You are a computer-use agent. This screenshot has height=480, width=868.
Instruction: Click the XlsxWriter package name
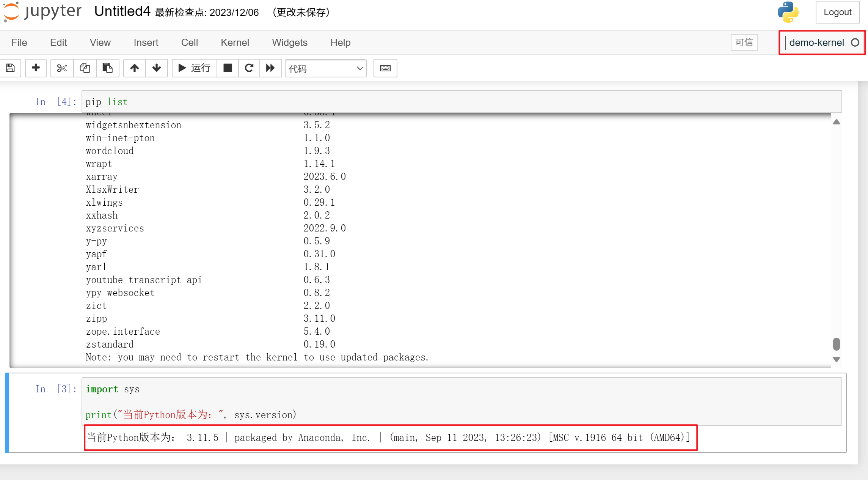112,190
